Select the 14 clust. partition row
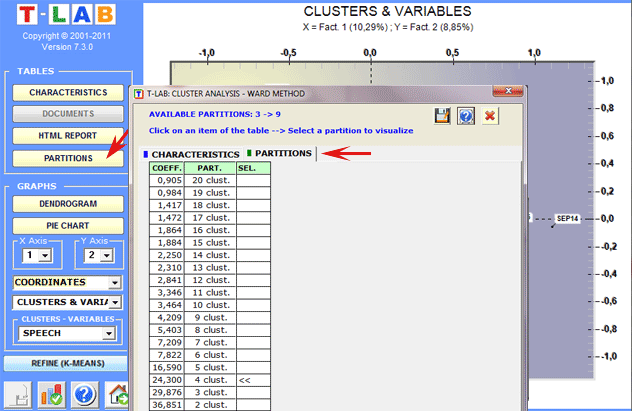This screenshot has width=632, height=411. click(210, 255)
